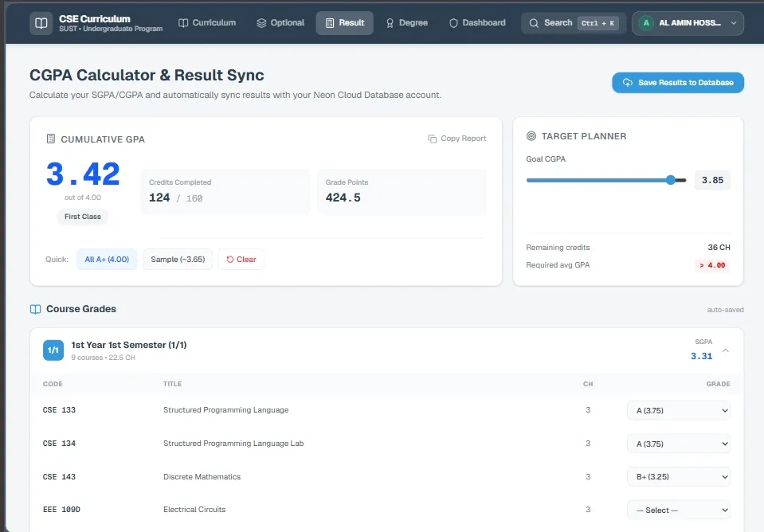Click the green A user avatar
Screen dimensions: 764x532
(646, 23)
